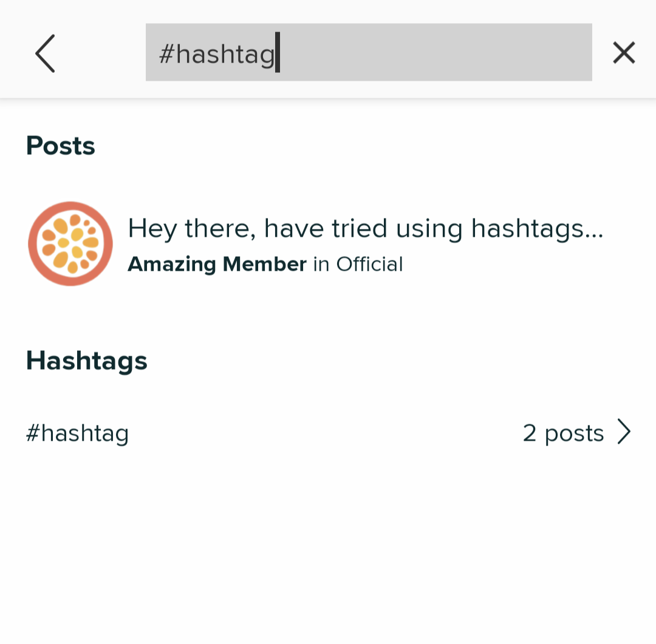Tap the back navigation icon top left
656x644 pixels.
[45, 53]
